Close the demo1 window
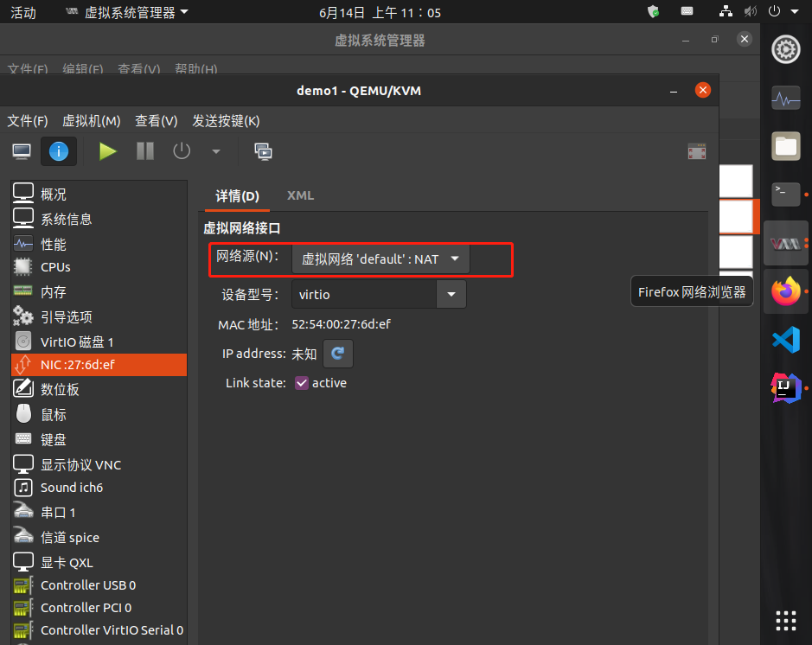This screenshot has height=645, width=812. (703, 91)
